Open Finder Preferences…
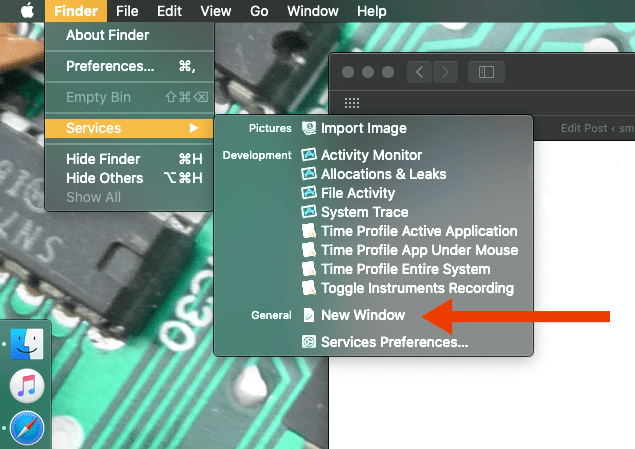Screen dimensions: 635x449 tap(110, 66)
